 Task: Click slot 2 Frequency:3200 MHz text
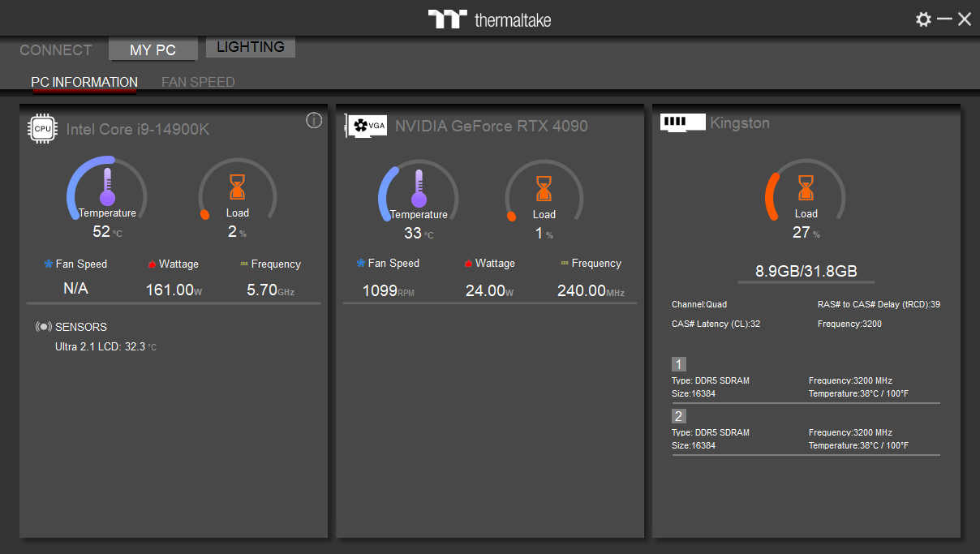coord(850,432)
